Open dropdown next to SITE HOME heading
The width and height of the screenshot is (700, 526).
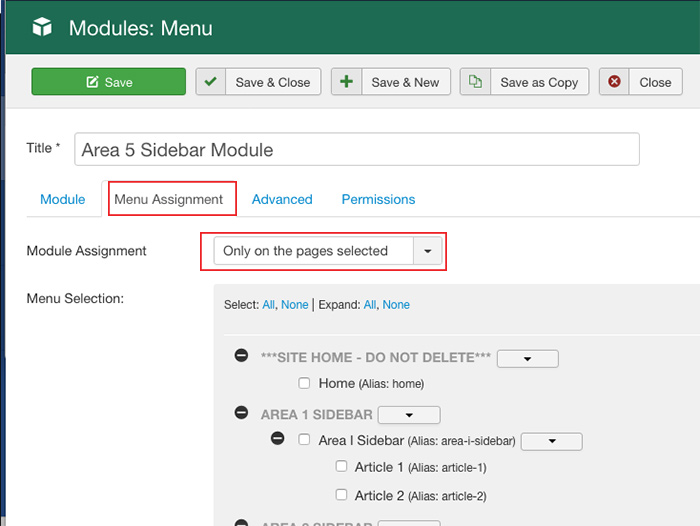pos(527,358)
